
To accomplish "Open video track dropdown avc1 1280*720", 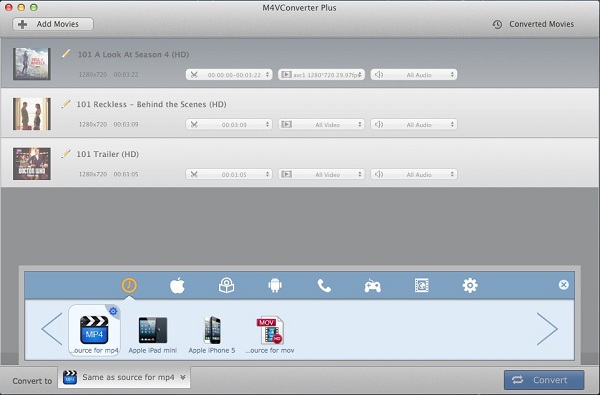I will tap(321, 75).
